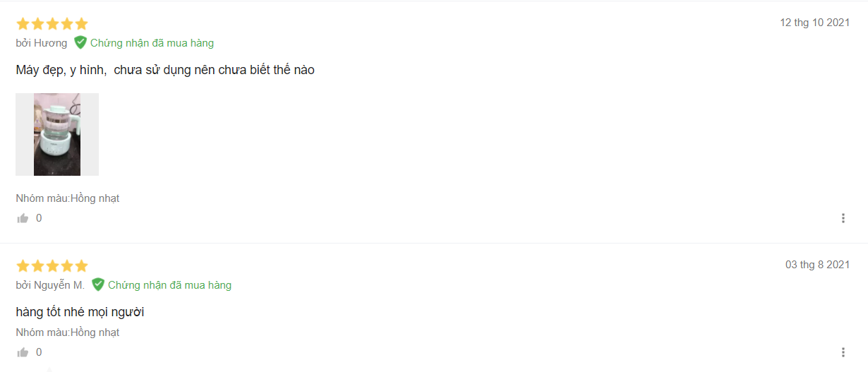Image resolution: width=868 pixels, height=372 pixels.
Task: Click the date 12 thg 10 2021
Action: click(x=814, y=23)
